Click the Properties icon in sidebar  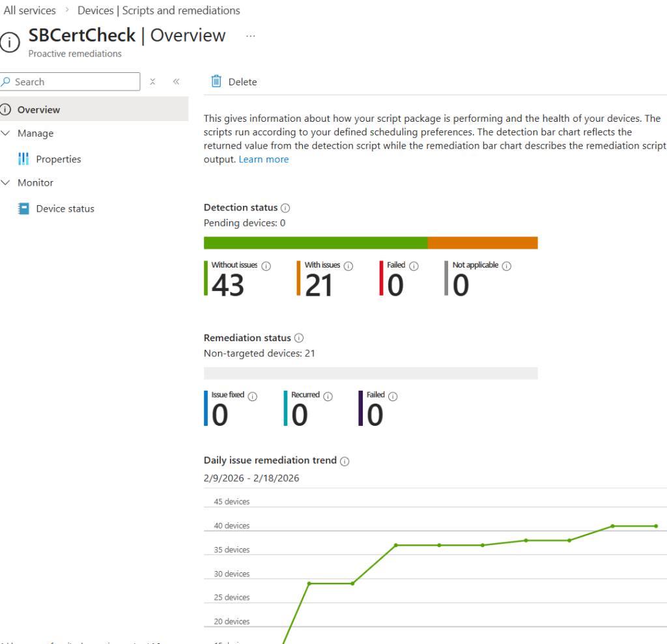click(x=23, y=159)
